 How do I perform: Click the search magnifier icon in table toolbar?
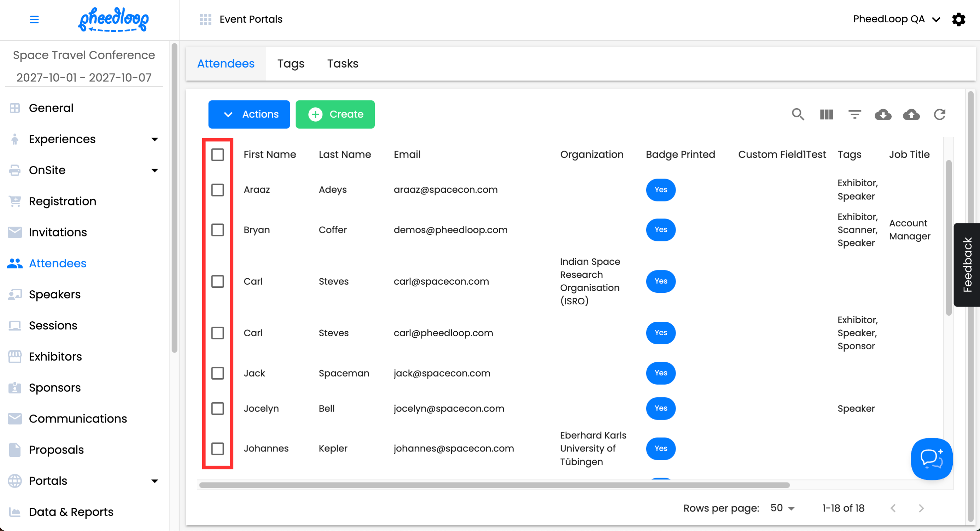[798, 114]
